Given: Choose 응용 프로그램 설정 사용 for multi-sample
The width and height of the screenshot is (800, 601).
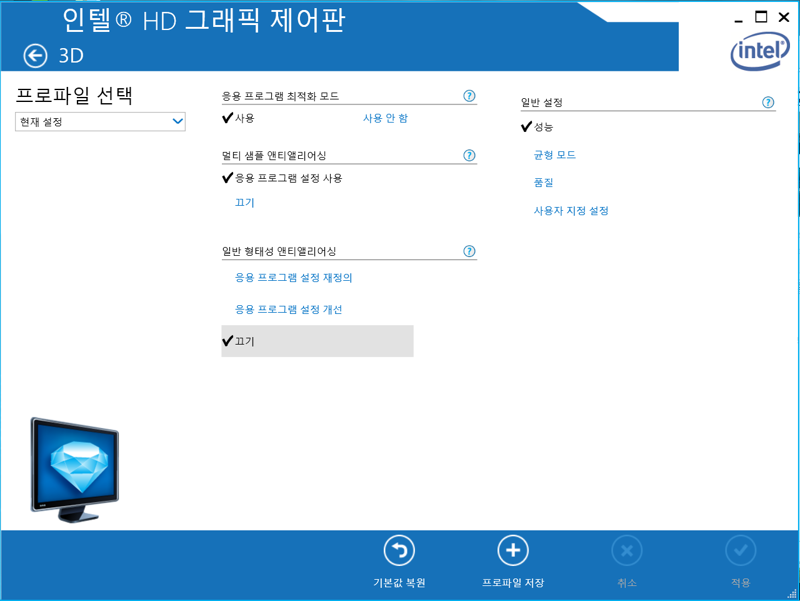Looking at the screenshot, I should tap(288, 178).
